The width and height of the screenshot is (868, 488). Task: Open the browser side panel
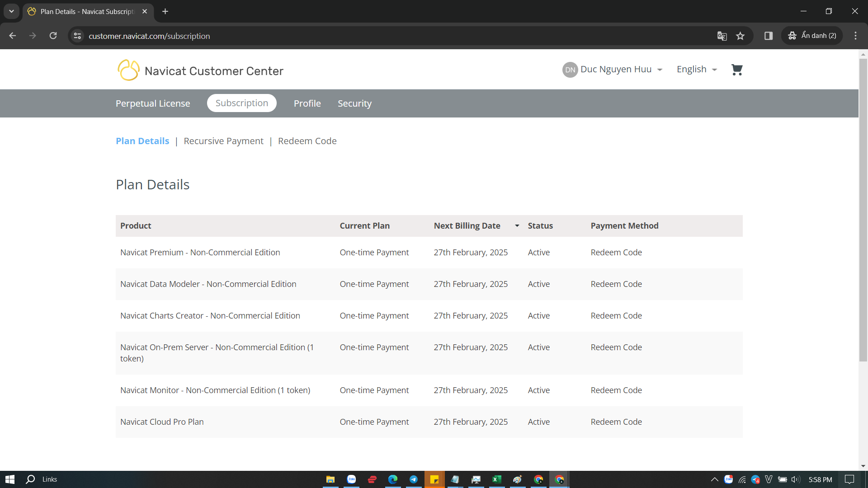click(769, 36)
